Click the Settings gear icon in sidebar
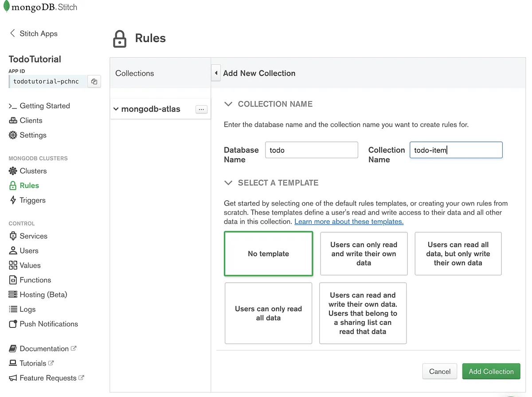Screen dimensions: 532x397 point(12,135)
